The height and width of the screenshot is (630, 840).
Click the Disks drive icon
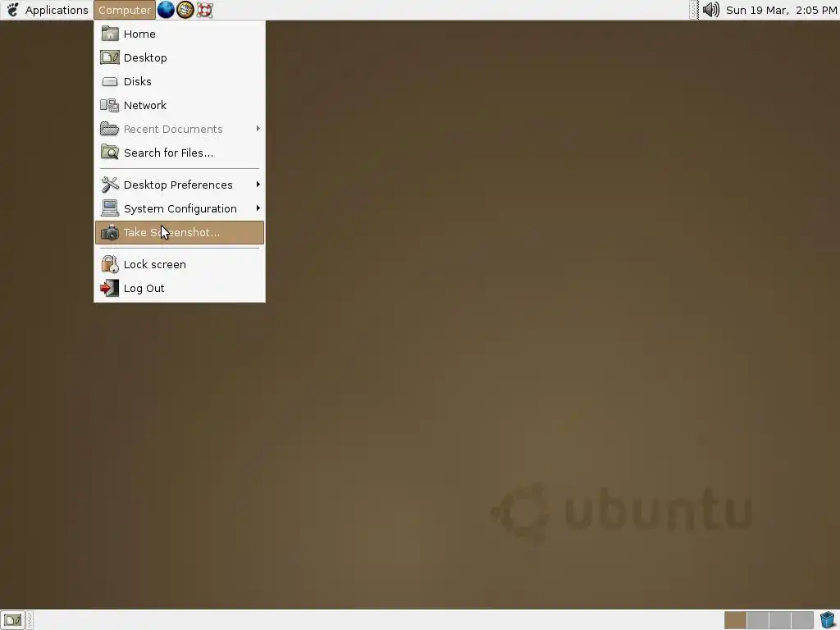click(110, 81)
